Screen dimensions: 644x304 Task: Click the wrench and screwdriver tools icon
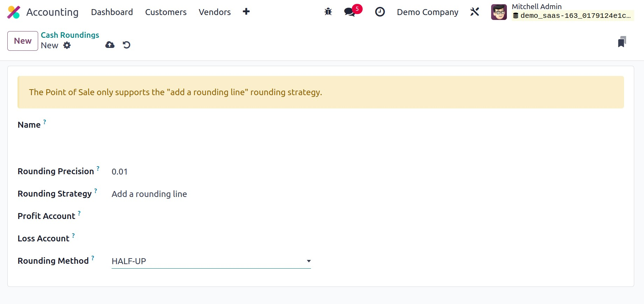[x=474, y=12]
